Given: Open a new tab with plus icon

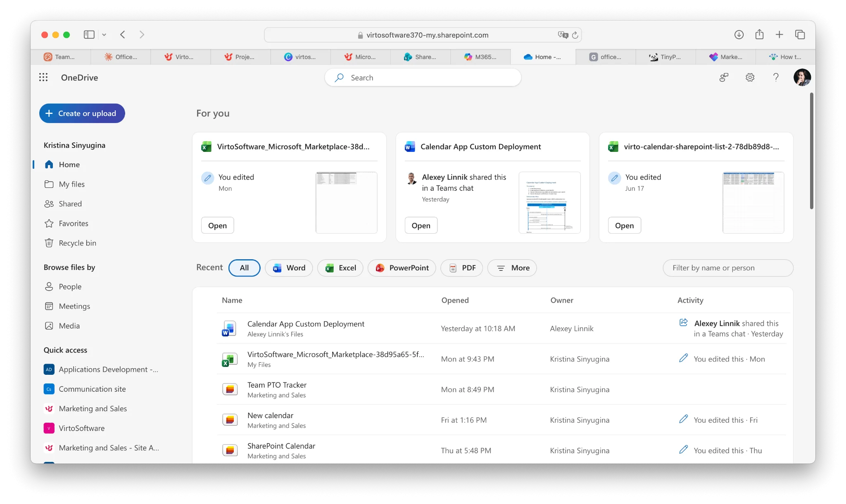Looking at the screenshot, I should (779, 35).
